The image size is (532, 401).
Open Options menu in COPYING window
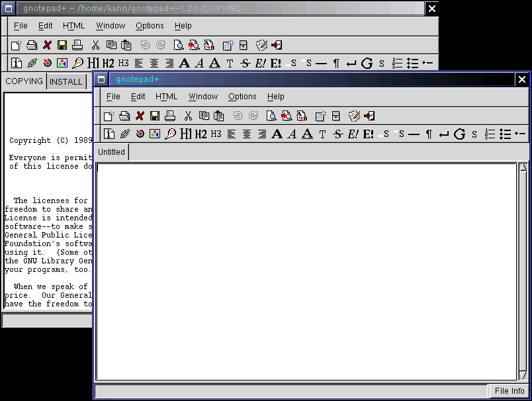tap(150, 26)
